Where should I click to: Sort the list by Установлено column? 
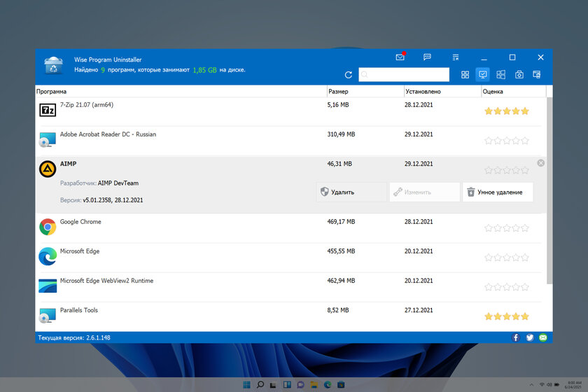point(442,92)
